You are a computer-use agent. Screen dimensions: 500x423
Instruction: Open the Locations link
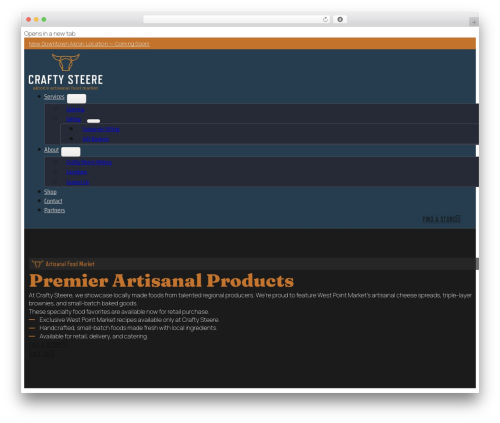coord(77,172)
